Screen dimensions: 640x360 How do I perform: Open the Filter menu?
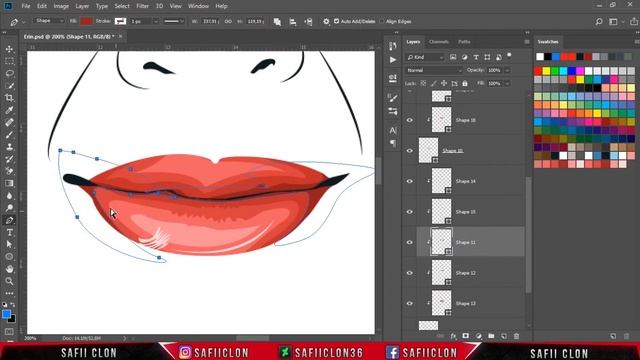[142, 6]
